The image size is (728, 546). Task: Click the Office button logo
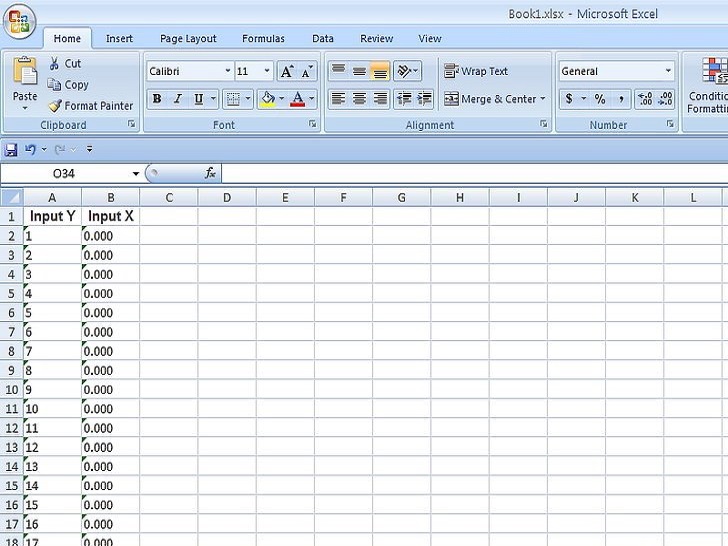pos(19,21)
